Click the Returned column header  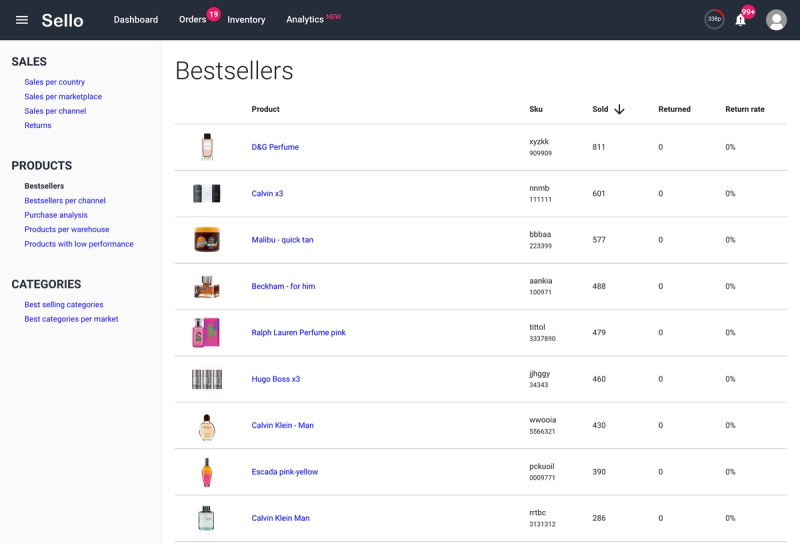(674, 109)
